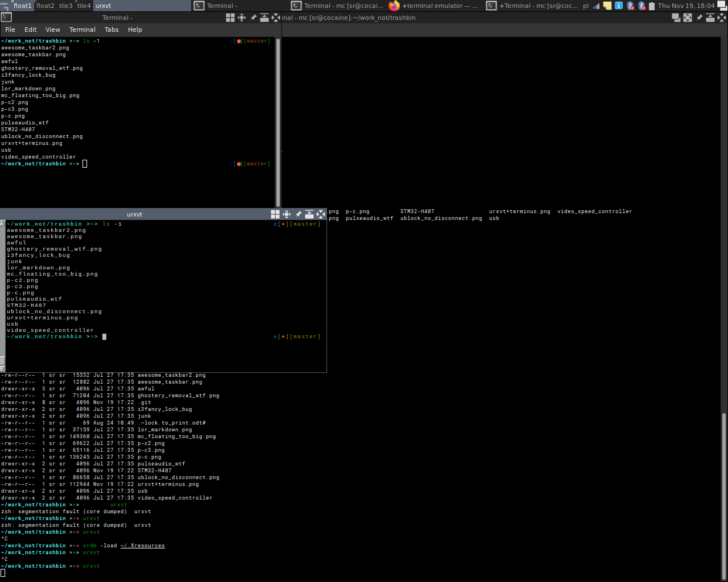
Task: Click terminal app icon in Terminal titlebar
Action: coord(7,18)
